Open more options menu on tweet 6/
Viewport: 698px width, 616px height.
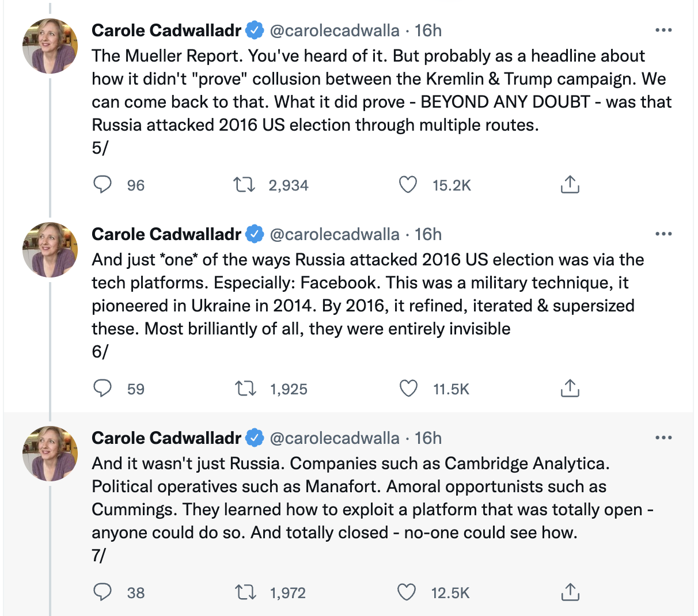[663, 234]
